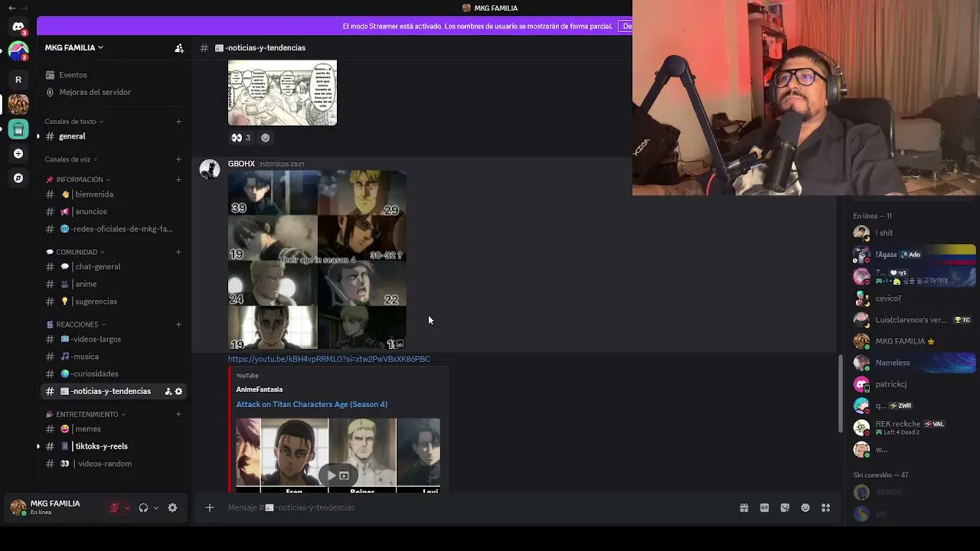The height and width of the screenshot is (551, 980).
Task: Click the invite people icon beside MKG FAMILIA header
Action: tap(179, 47)
